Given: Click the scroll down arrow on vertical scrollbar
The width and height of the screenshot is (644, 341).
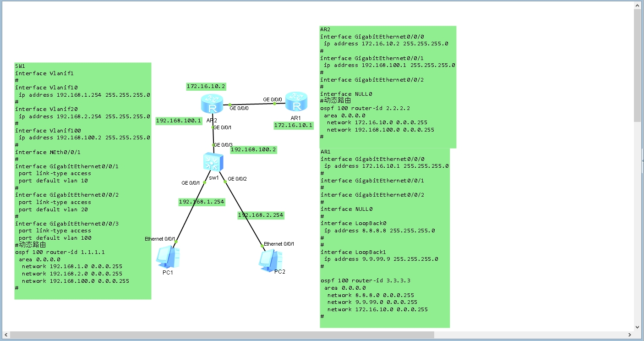Looking at the screenshot, I should [x=637, y=327].
